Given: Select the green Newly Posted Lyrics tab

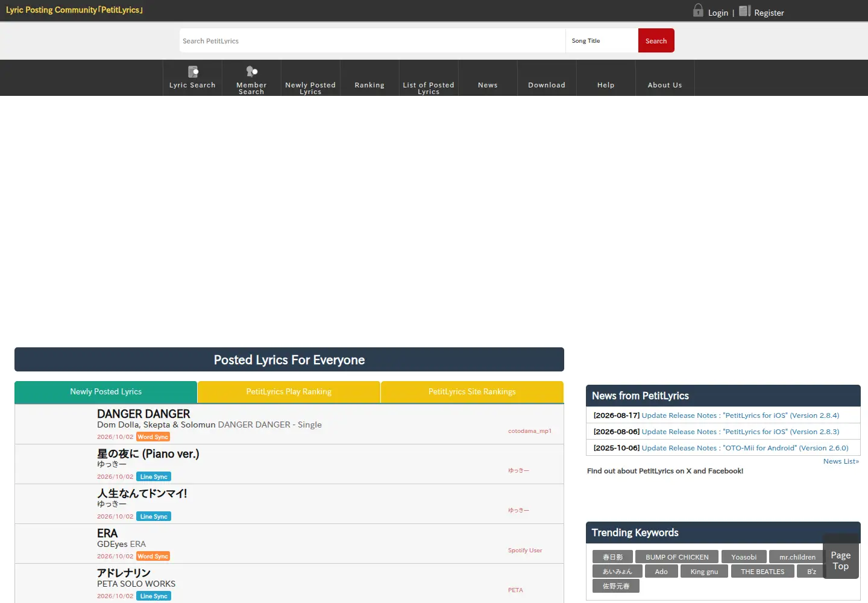Looking at the screenshot, I should 105,392.
